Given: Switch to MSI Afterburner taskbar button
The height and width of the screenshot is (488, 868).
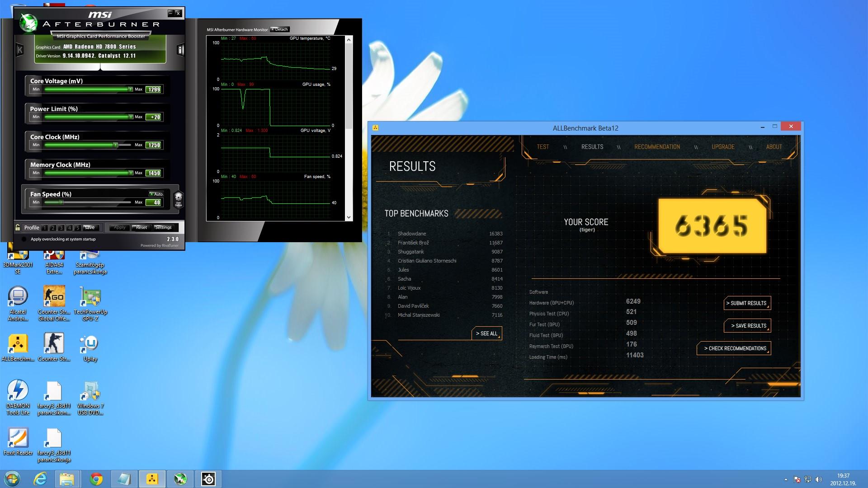Looking at the screenshot, I should [x=180, y=479].
